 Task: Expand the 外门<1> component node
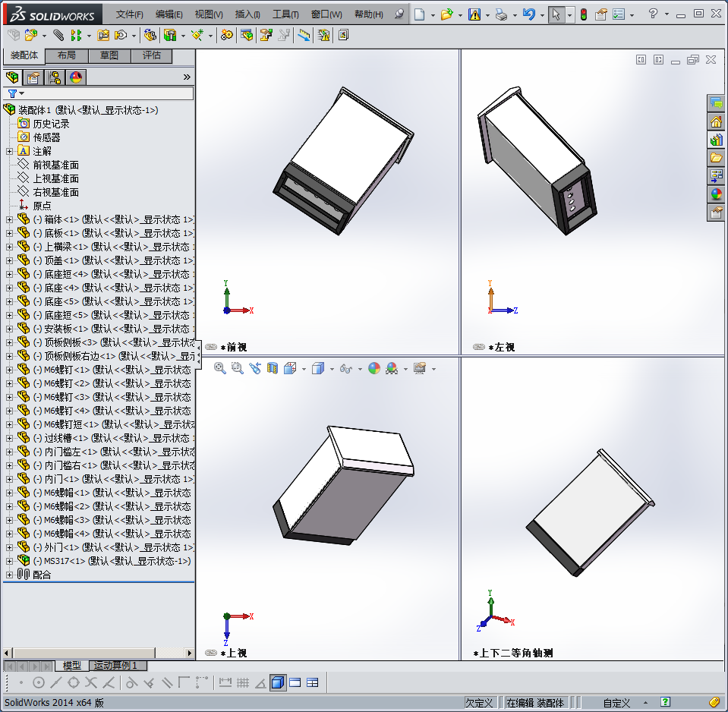pyautogui.click(x=9, y=547)
